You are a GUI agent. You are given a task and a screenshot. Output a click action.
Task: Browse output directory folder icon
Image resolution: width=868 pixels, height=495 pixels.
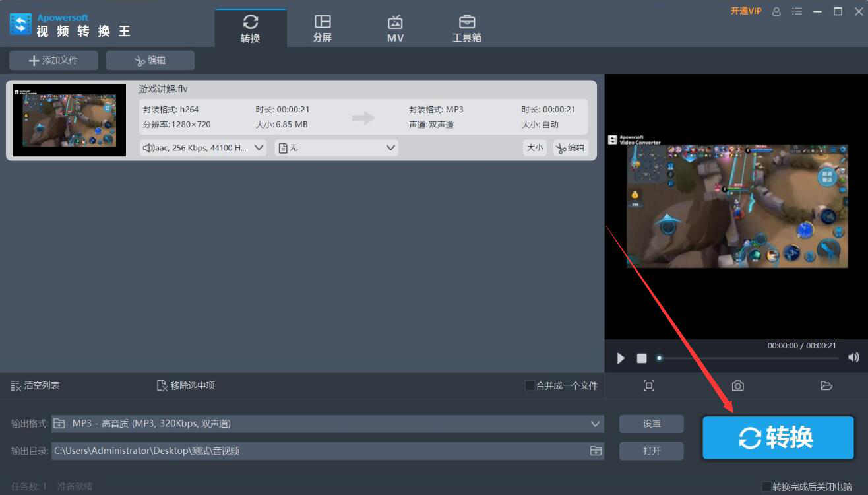point(596,451)
